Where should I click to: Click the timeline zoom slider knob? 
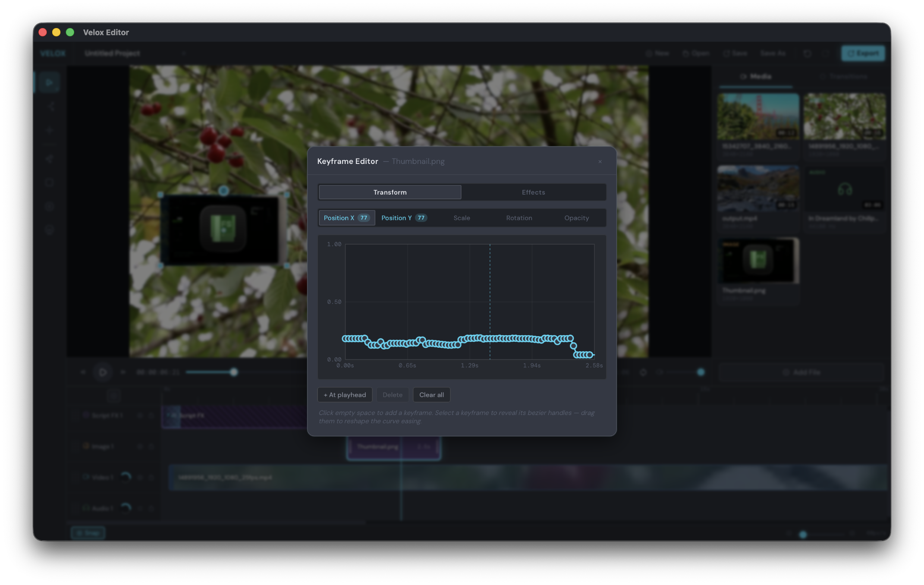click(803, 535)
